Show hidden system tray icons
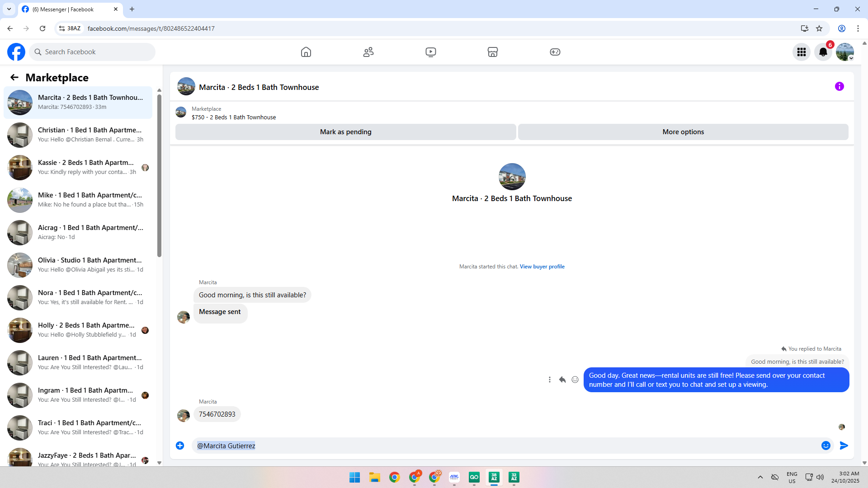This screenshot has width=868, height=488. click(760, 477)
